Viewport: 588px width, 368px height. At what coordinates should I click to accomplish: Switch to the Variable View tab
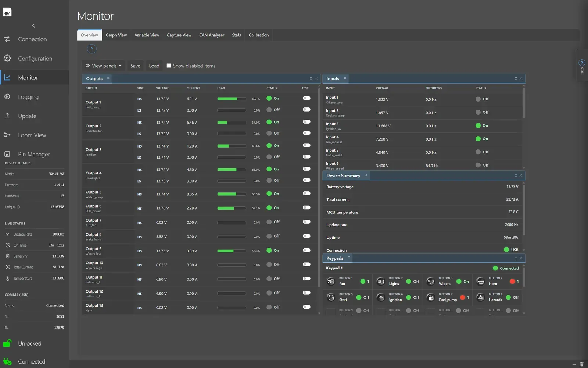click(147, 35)
